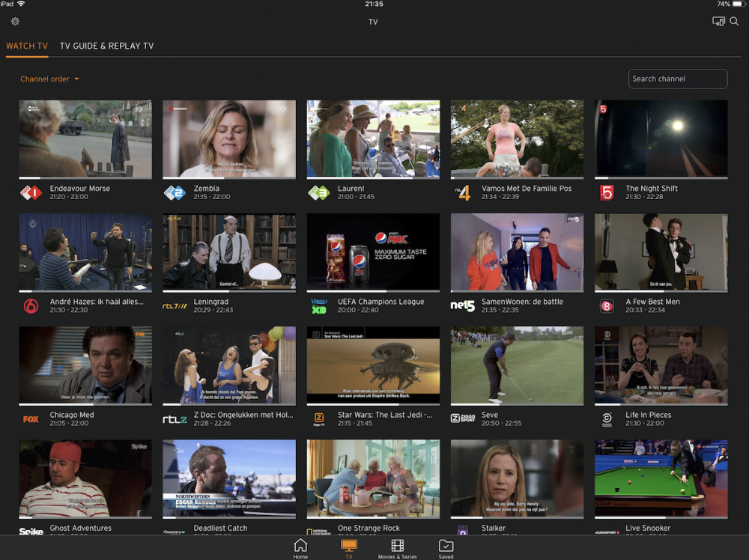The width and height of the screenshot is (749, 560).
Task: Open the Saved folder icon
Action: point(446,549)
